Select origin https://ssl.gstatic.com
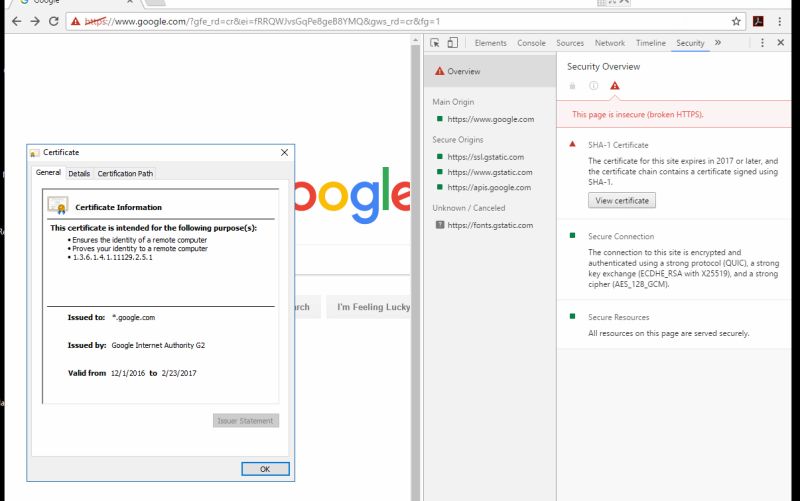Image resolution: width=800 pixels, height=501 pixels. [485, 157]
